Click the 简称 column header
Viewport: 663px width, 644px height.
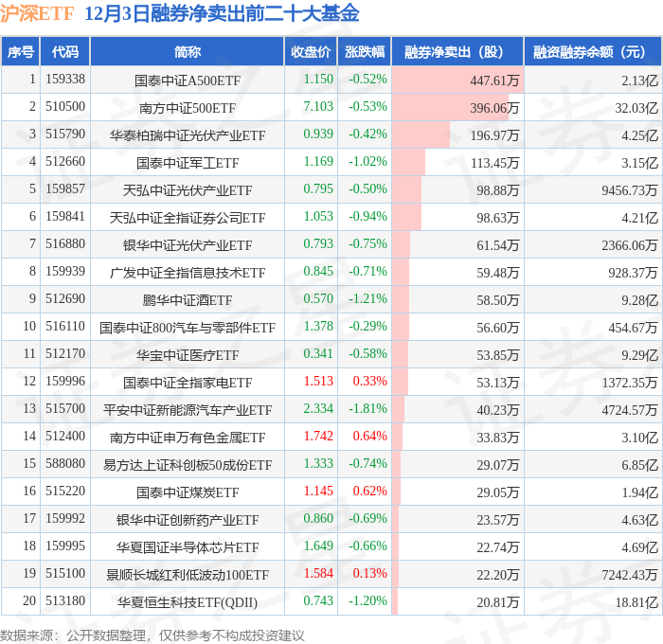coord(188,51)
